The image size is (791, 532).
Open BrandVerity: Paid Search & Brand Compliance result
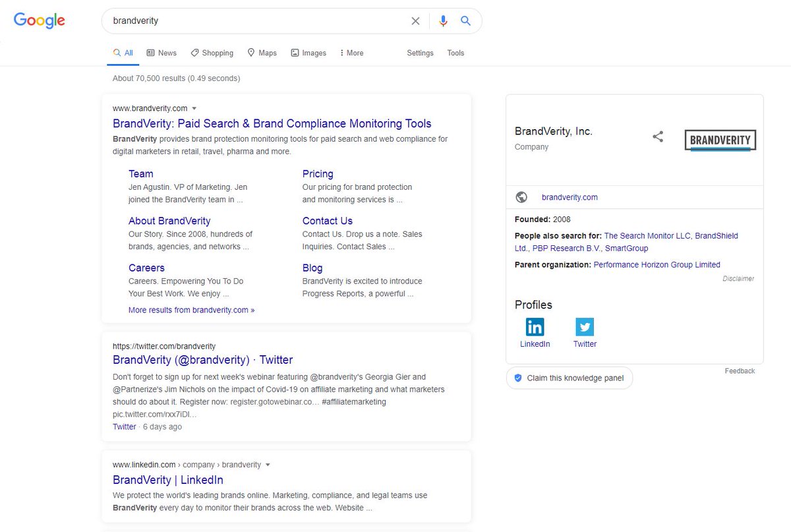coord(272,123)
